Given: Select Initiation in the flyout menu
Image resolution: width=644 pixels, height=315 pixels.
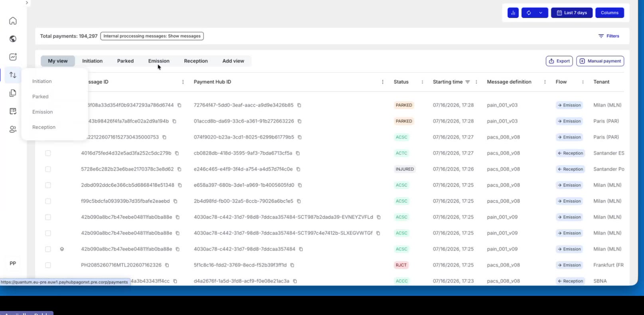Looking at the screenshot, I should pos(42,81).
